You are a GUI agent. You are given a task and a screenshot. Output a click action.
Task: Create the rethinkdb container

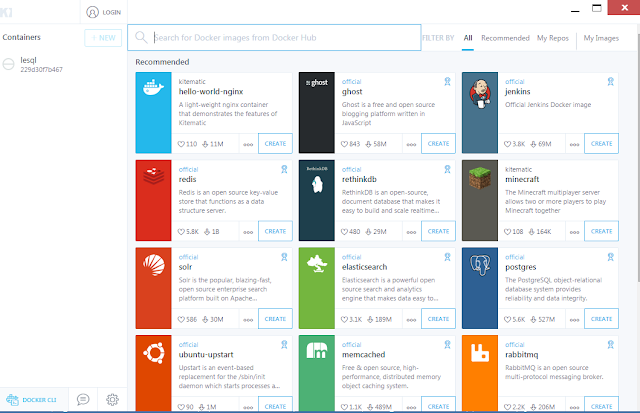(x=438, y=231)
